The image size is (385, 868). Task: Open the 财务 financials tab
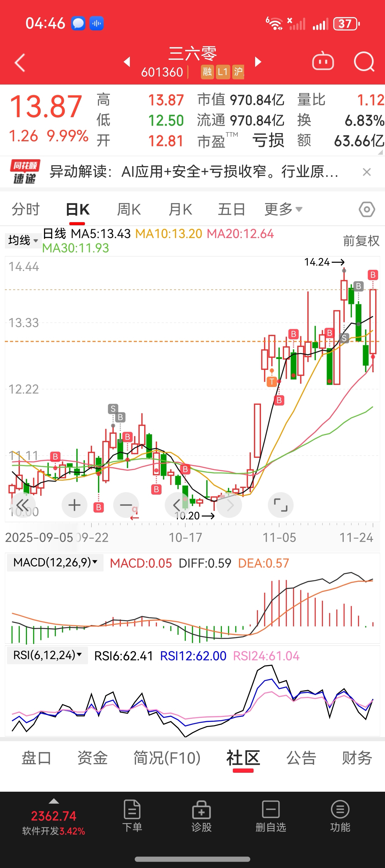(x=357, y=758)
